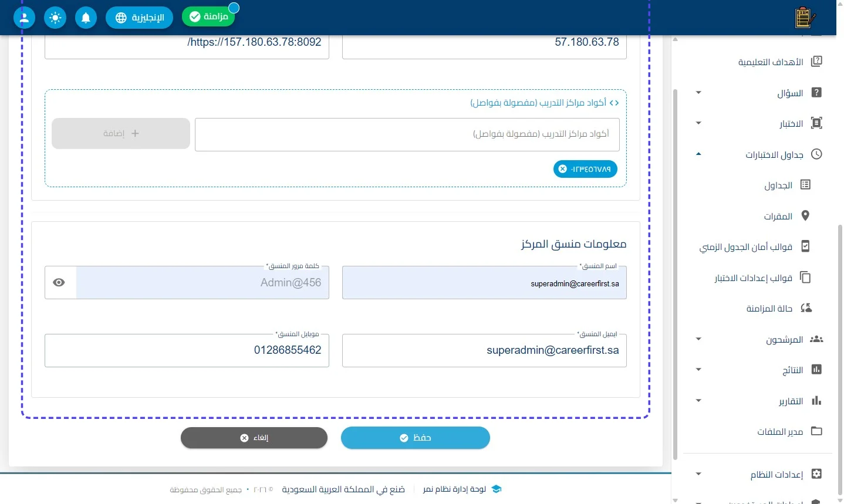Click the قوالب إعدادات الاختبار copy icon
This screenshot has height=504, width=844.
[805, 278]
